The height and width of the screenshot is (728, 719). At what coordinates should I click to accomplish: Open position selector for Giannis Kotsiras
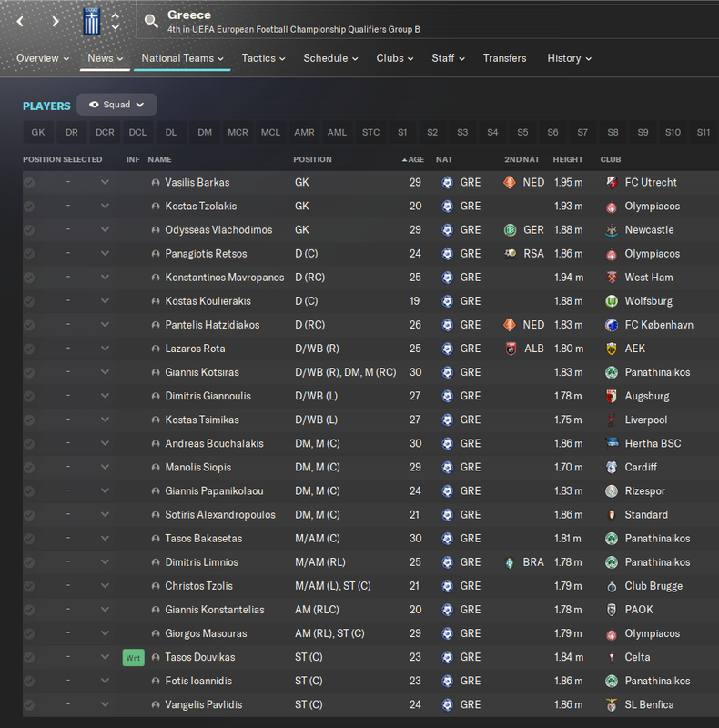[x=105, y=371]
